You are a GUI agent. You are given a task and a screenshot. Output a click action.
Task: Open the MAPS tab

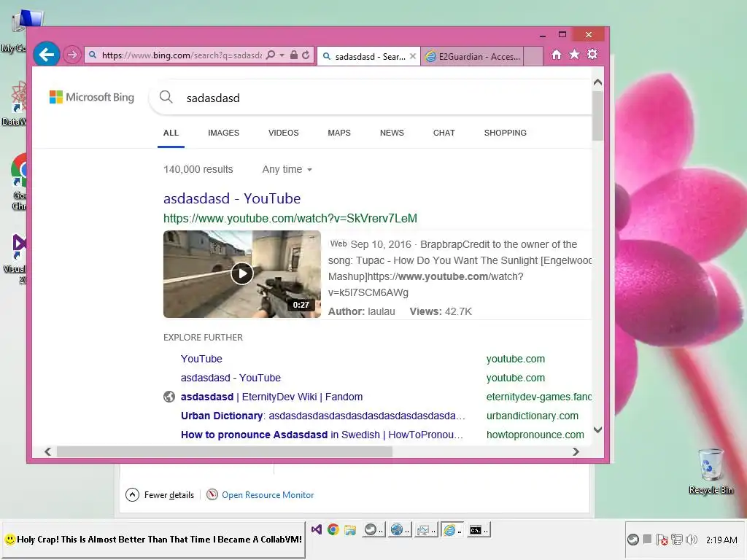[x=339, y=133]
